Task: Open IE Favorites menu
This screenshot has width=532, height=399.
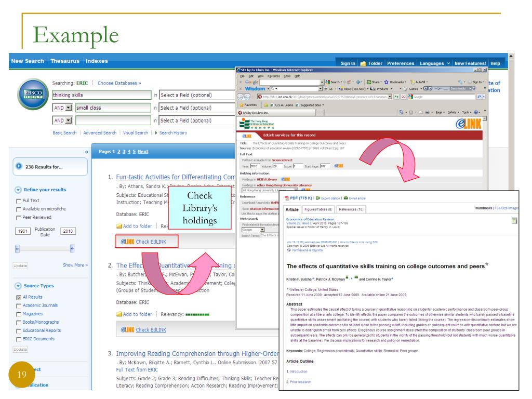Action: pyautogui.click(x=273, y=76)
